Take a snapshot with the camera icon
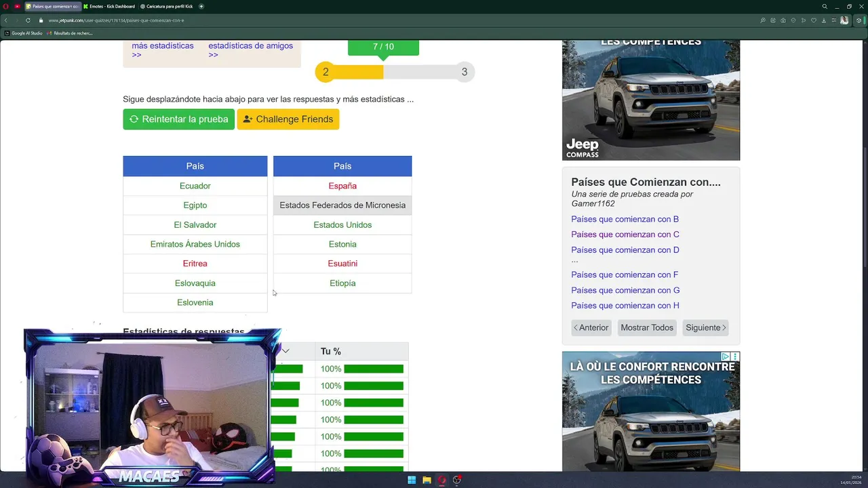 pos(783,20)
